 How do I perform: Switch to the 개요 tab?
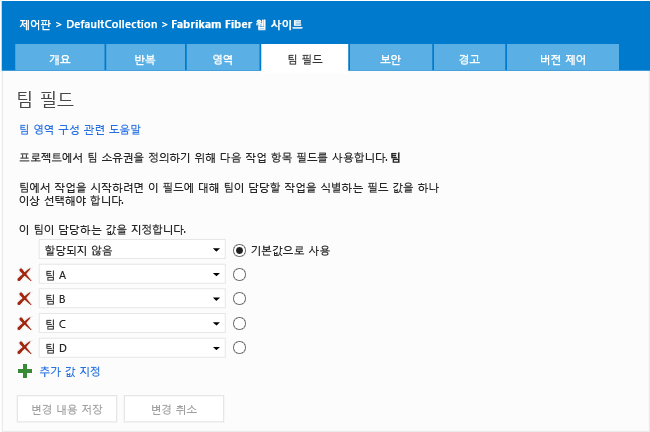(60, 59)
